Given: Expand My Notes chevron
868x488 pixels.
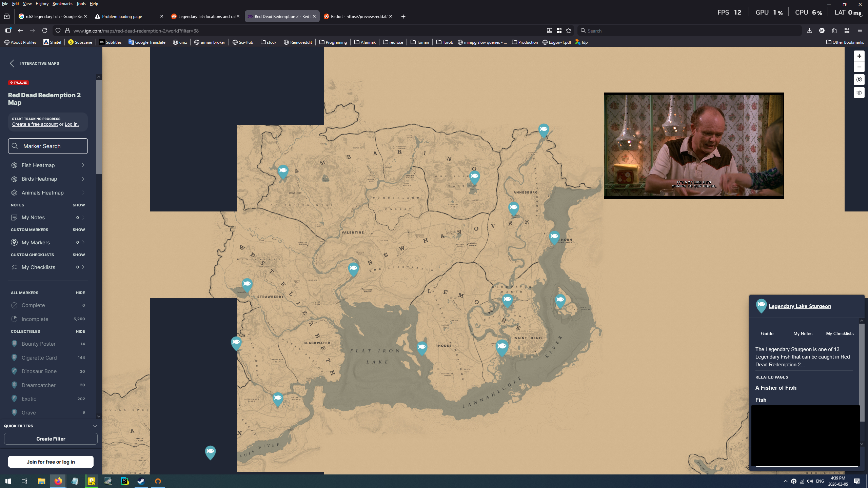Looking at the screenshot, I should 83,218.
